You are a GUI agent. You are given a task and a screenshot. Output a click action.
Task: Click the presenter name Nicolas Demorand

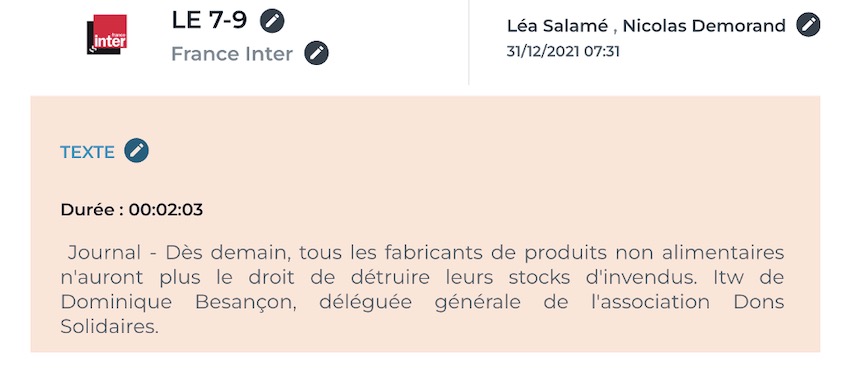tap(704, 25)
